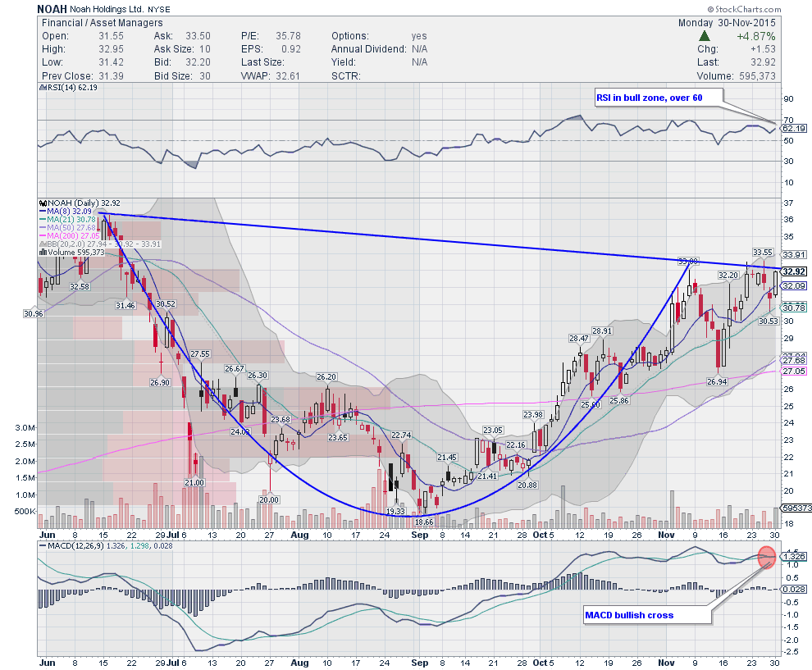Viewport: 812px width, 670px height.
Task: Click the Noah Holdings Ltd. company name
Action: pyautogui.click(x=107, y=9)
